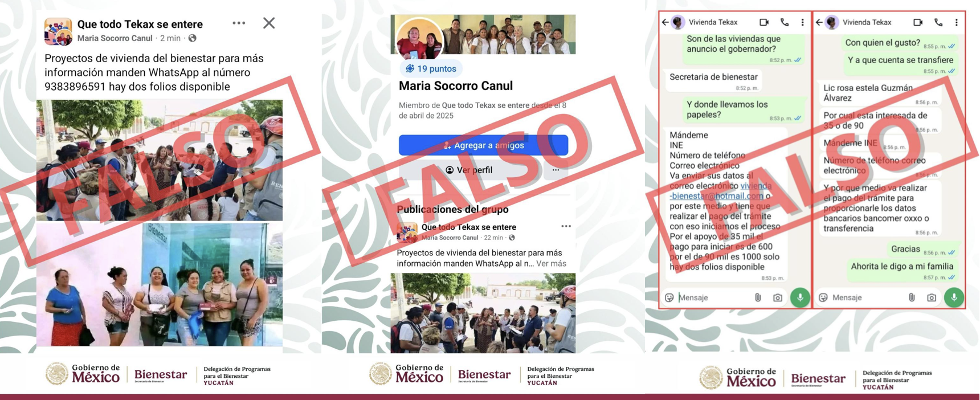This screenshot has height=400, width=980.
Task: Click the Ver perfil button
Action: (x=469, y=170)
